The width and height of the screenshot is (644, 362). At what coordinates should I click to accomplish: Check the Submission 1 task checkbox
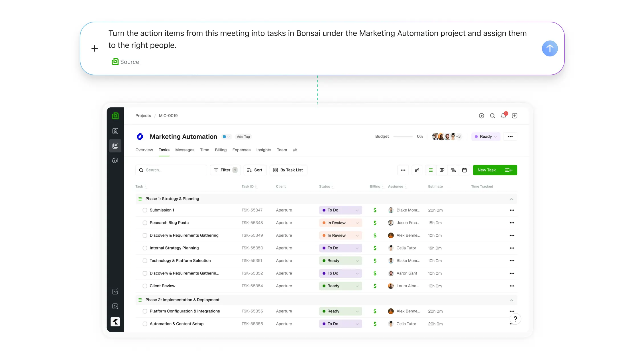[x=145, y=210]
